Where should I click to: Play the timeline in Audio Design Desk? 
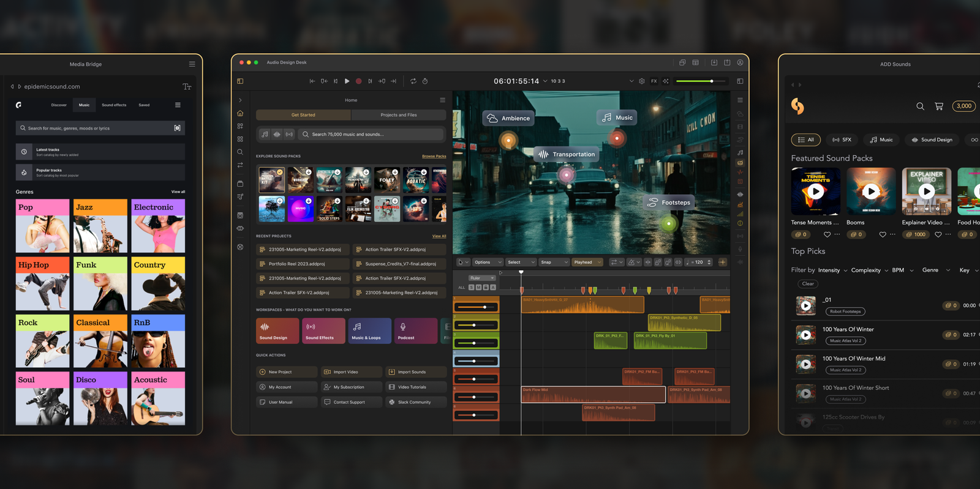click(347, 81)
